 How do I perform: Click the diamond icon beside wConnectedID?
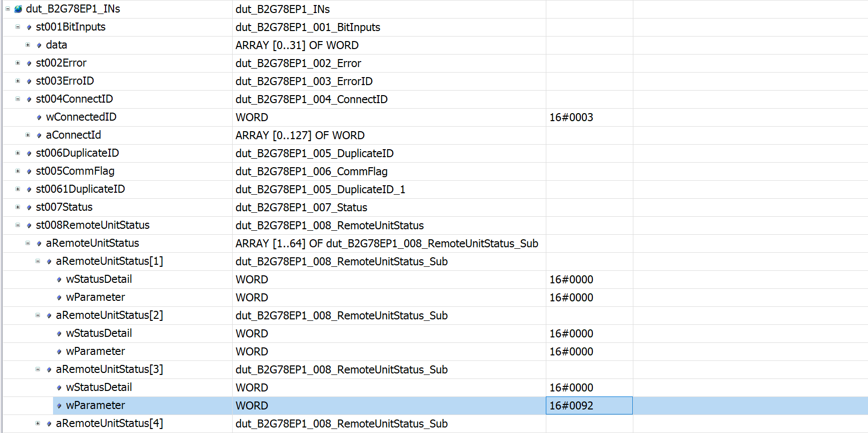39,117
